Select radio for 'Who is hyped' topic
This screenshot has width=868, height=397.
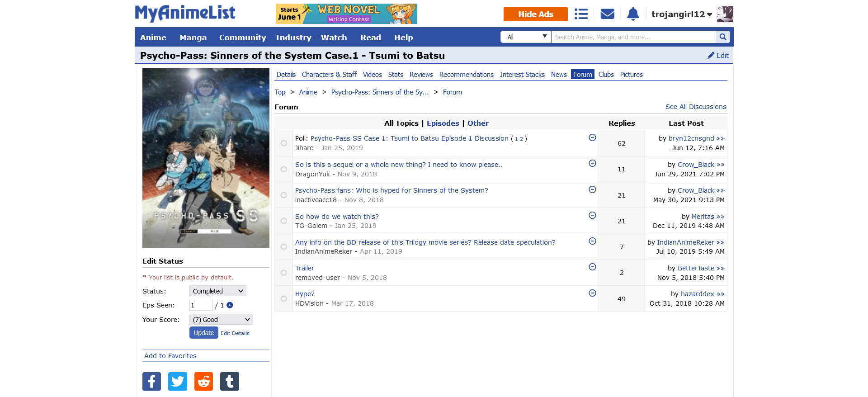click(x=283, y=195)
